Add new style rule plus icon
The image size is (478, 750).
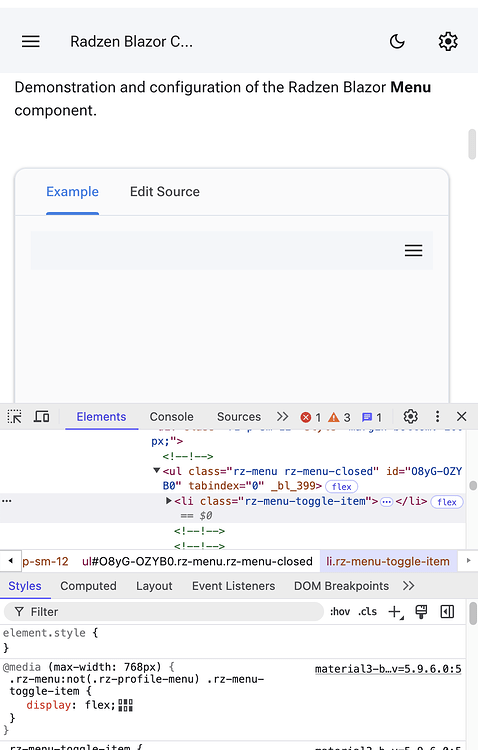(396, 612)
